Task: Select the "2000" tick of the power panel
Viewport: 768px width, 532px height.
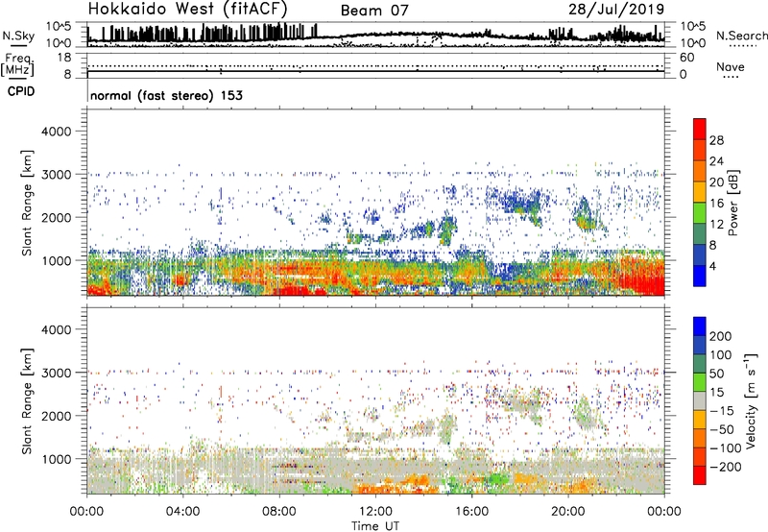Action: coord(57,217)
